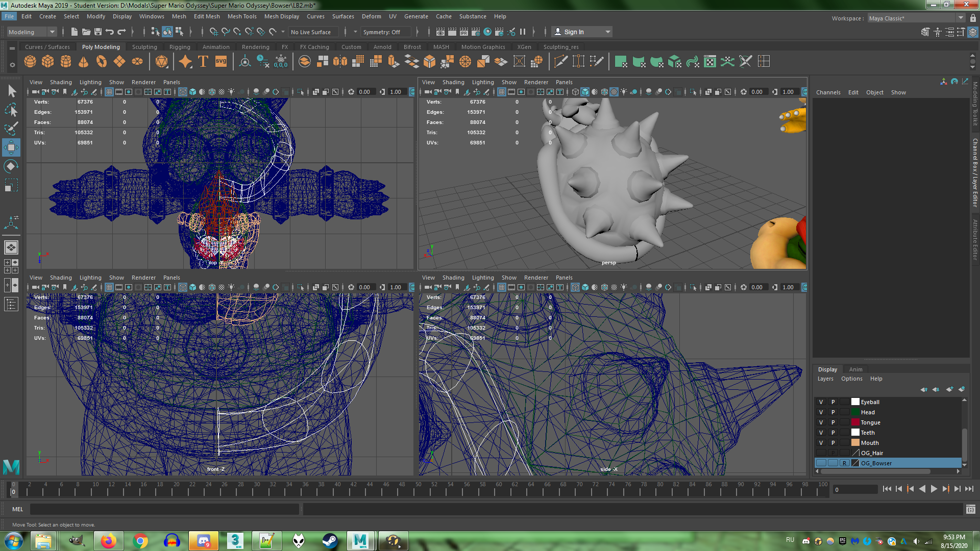Screen dimensions: 980x551
Task: Switch to the Sculpting shelf tab
Action: click(x=144, y=47)
